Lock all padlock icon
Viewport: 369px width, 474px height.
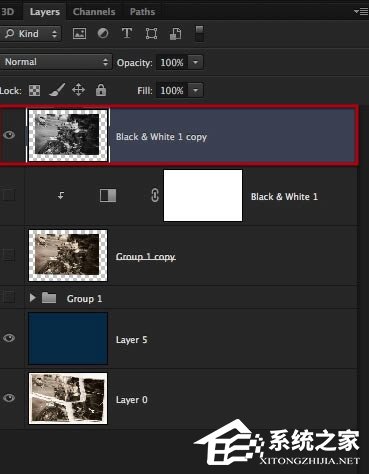(x=101, y=90)
